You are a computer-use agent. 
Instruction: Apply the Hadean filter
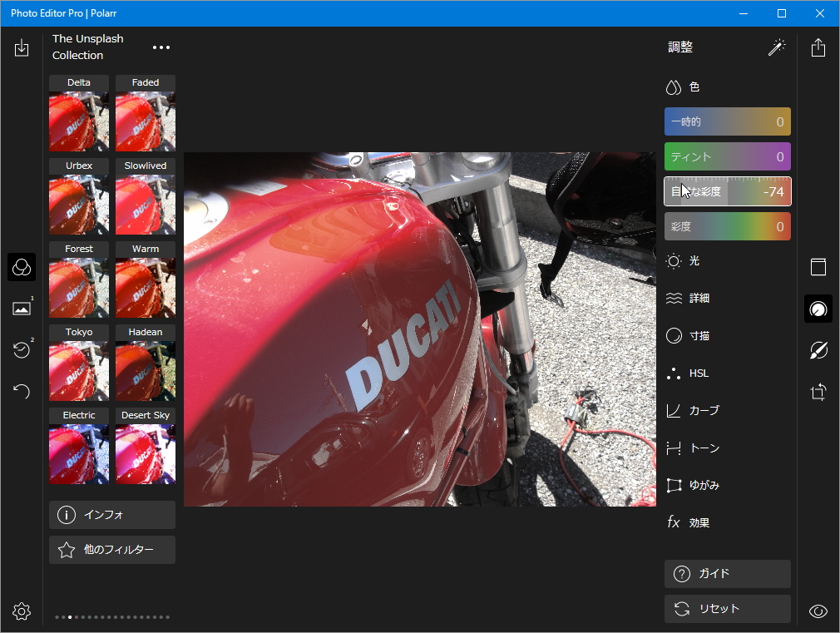pos(146,363)
